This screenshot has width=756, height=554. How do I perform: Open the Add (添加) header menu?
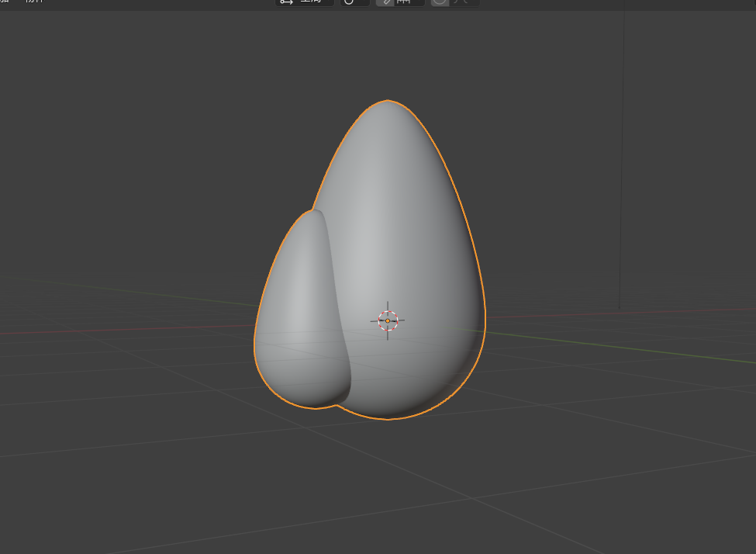tap(4, 2)
